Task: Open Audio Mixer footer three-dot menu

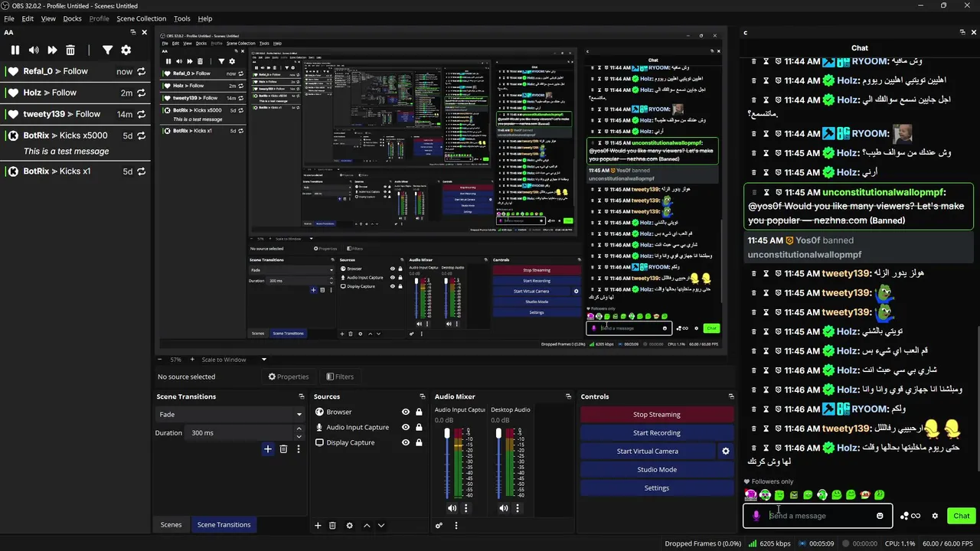Action: point(456,526)
